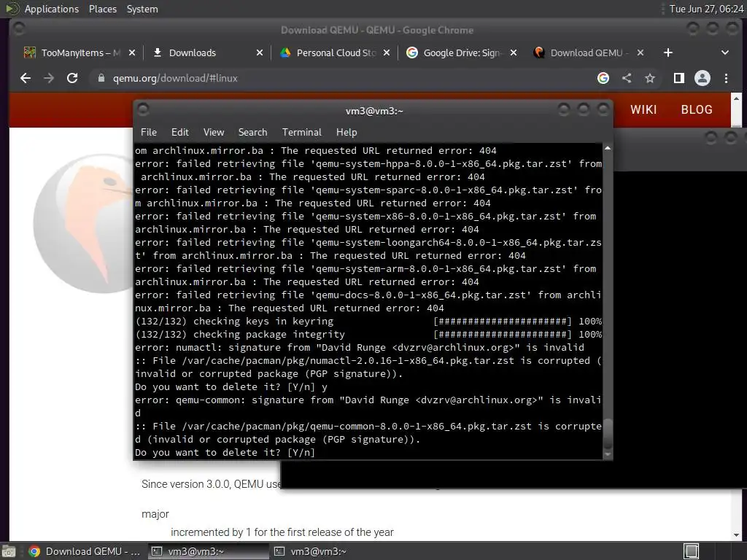Close the Personal Cloud Storage tab
Image resolution: width=747 pixels, height=560 pixels.
(x=387, y=52)
